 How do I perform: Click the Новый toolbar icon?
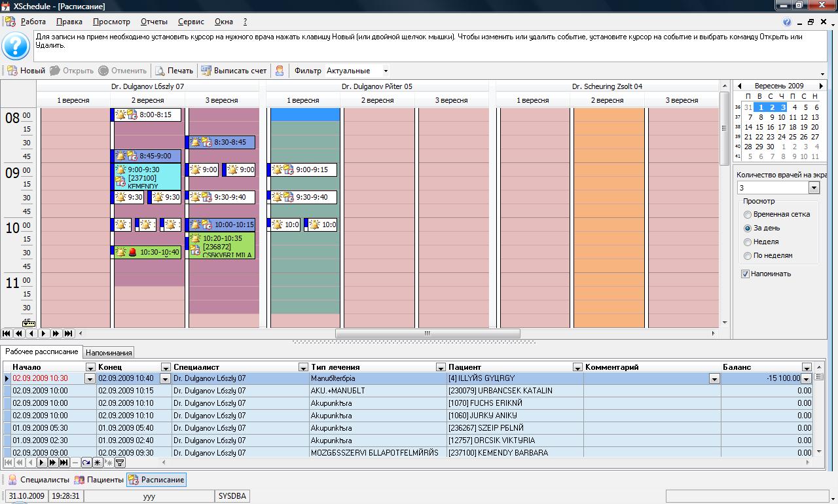coord(12,71)
